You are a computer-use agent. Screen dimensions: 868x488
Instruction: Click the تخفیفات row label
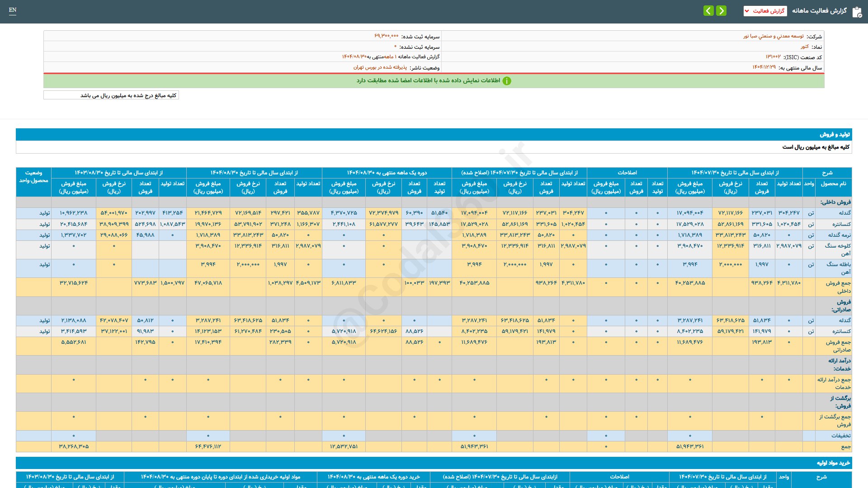point(840,436)
